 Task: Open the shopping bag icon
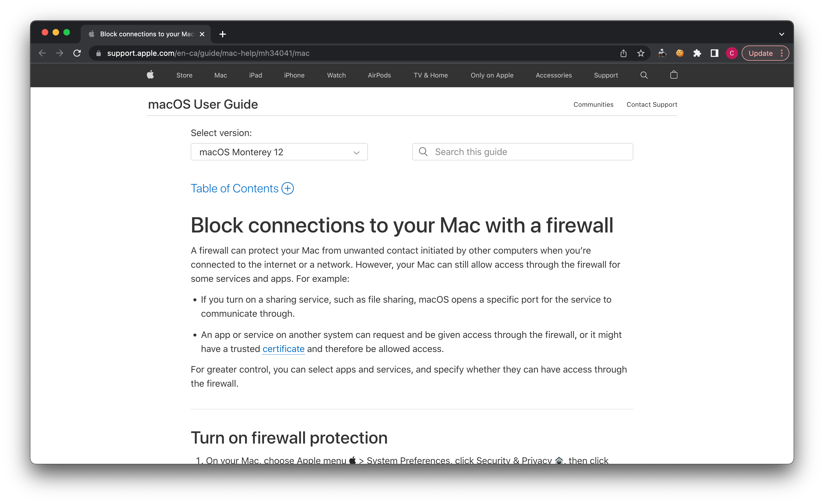point(673,75)
